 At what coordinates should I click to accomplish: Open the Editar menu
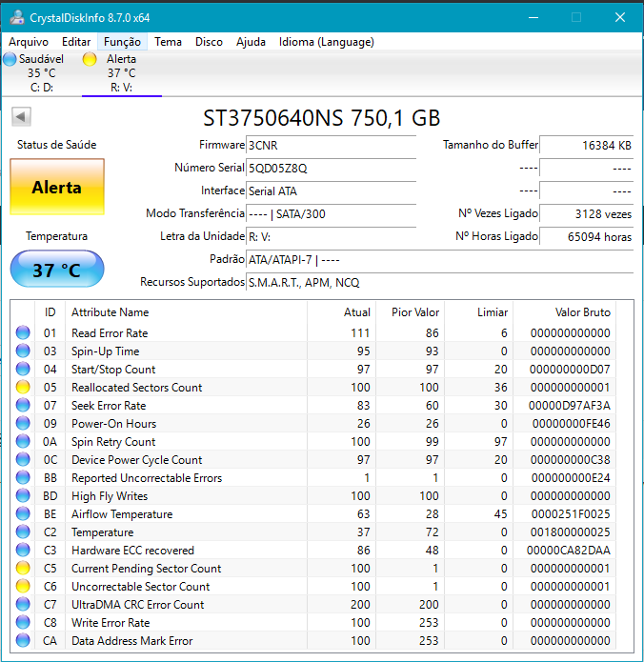[76, 42]
